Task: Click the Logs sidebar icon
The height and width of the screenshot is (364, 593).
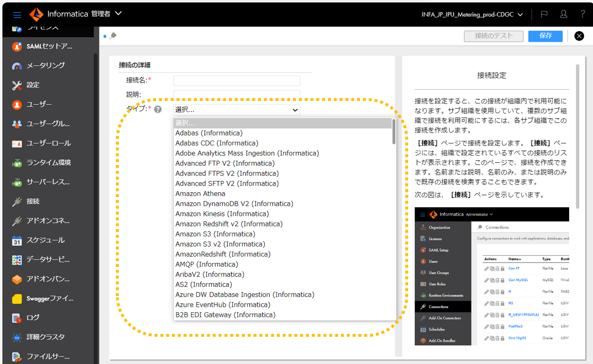Action: (x=17, y=318)
